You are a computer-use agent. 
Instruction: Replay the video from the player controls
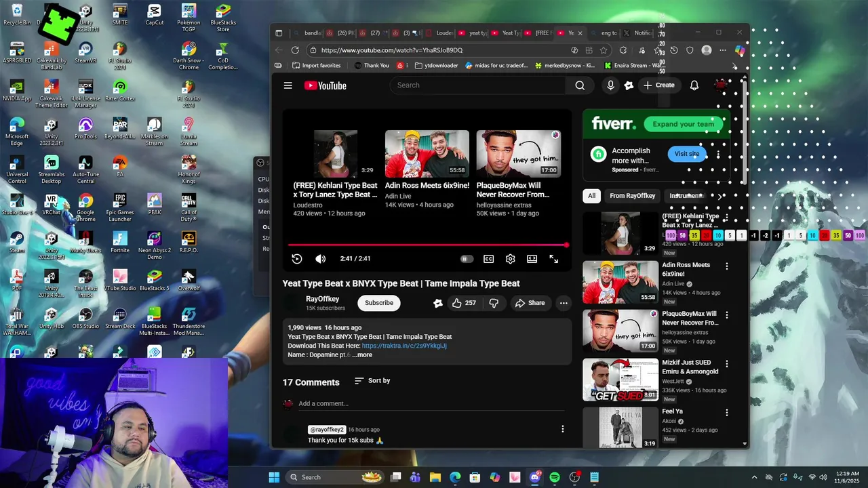click(296, 259)
